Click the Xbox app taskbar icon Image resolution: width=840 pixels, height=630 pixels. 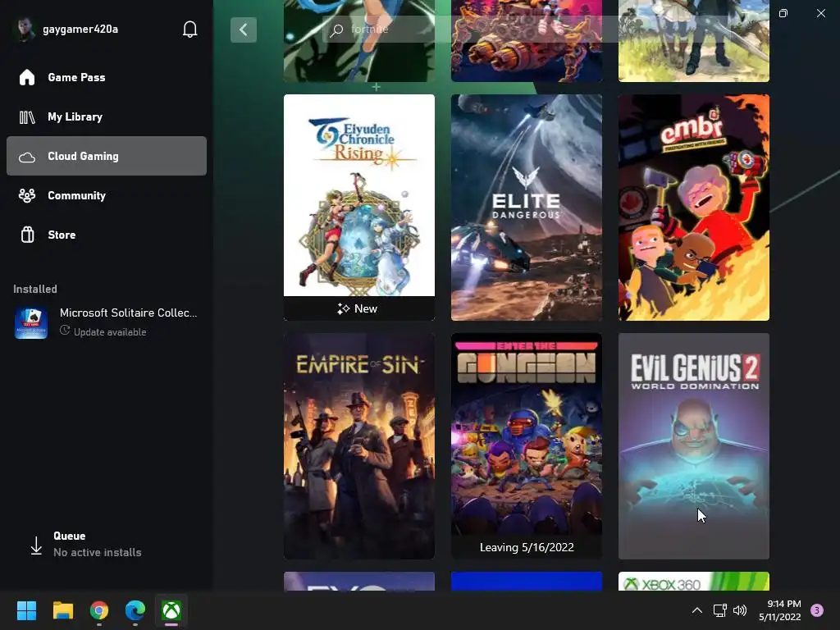click(x=171, y=610)
